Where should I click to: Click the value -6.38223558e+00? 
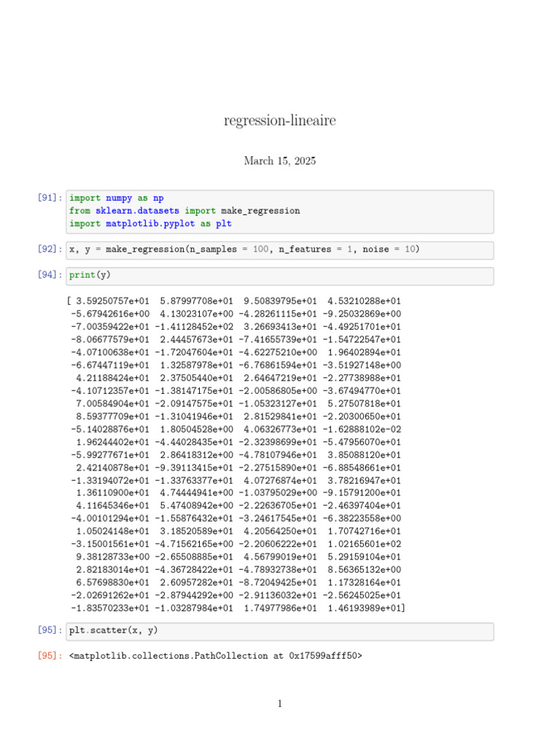point(362,519)
